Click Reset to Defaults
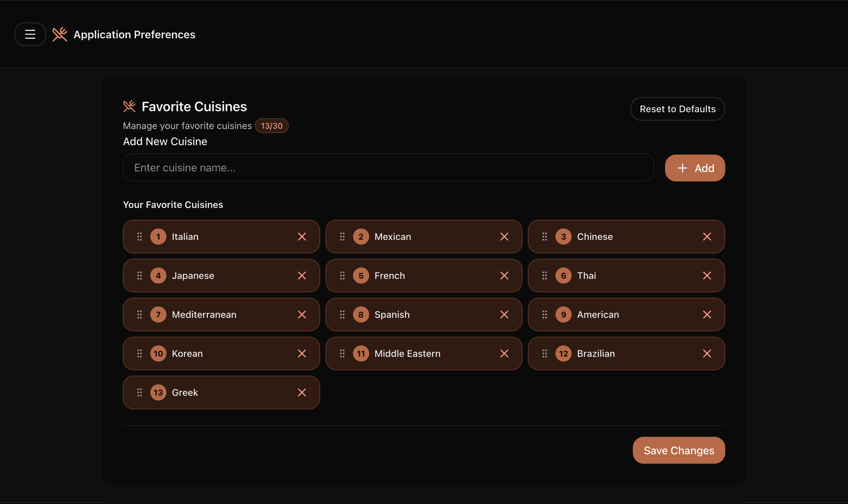This screenshot has width=848, height=504. click(x=677, y=109)
